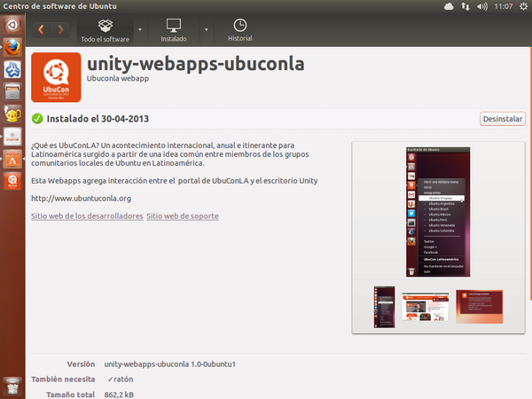
Task: Open the yellow teapot launcher icon
Action: pyautogui.click(x=12, y=114)
